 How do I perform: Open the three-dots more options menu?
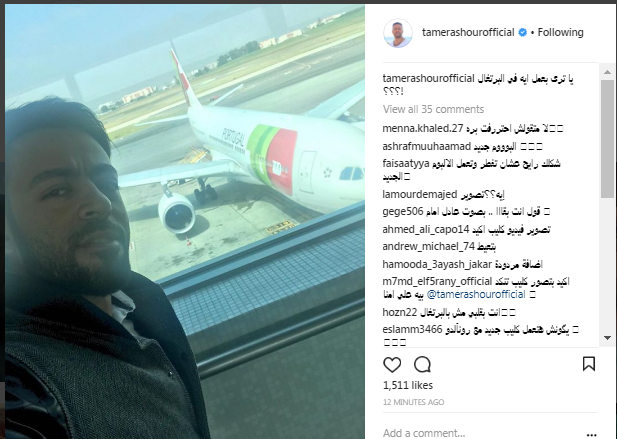coord(591,435)
